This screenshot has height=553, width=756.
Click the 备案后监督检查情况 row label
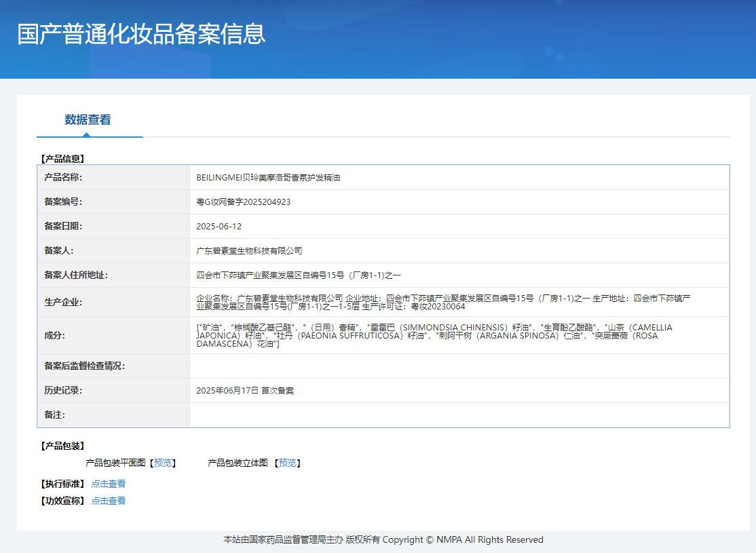coord(84,366)
